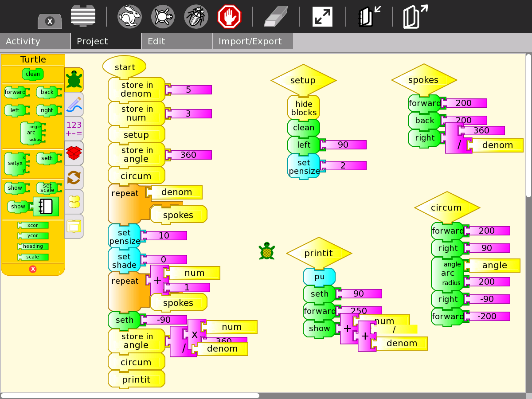
Task: Pick the right block in Turtle palette
Action: click(x=48, y=110)
